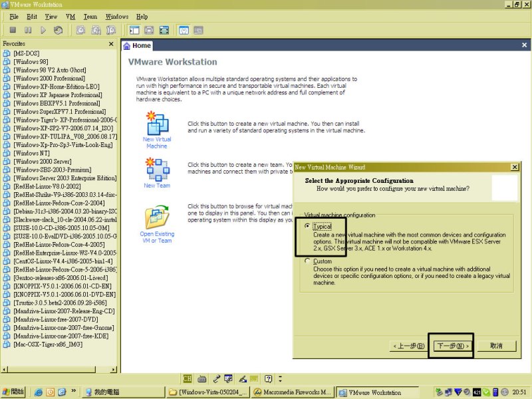Select the Typical configuration radio button
Image resolution: width=532 pixels, height=399 pixels.
[x=307, y=226]
